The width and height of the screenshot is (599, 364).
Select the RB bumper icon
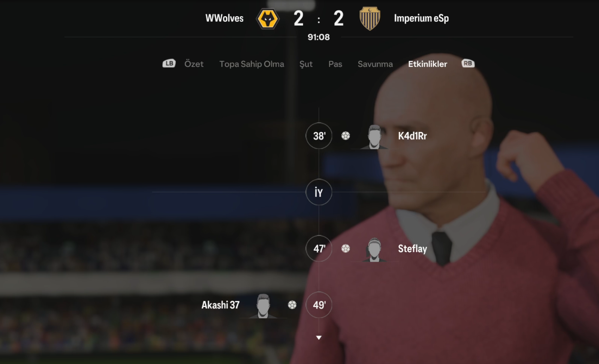[468, 63]
